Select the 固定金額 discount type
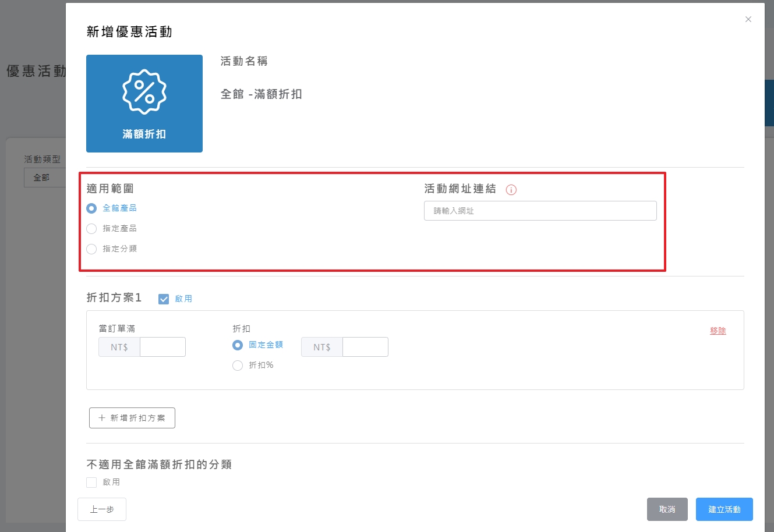 tap(238, 345)
